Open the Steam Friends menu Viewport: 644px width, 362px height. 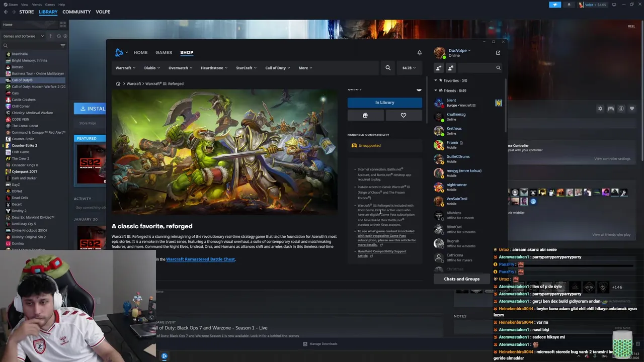(x=37, y=5)
